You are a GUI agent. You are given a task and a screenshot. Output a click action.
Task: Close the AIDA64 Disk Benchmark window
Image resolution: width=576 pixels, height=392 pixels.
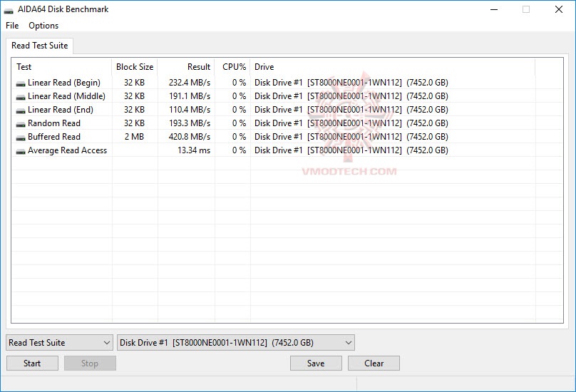(x=559, y=9)
